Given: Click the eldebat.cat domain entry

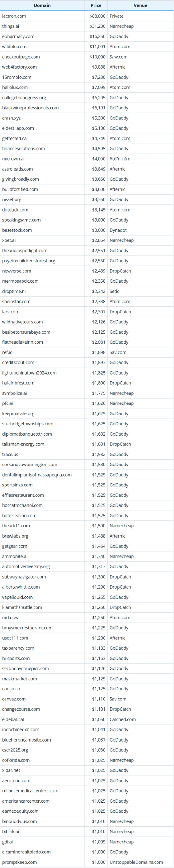Looking at the screenshot, I should point(13,719).
